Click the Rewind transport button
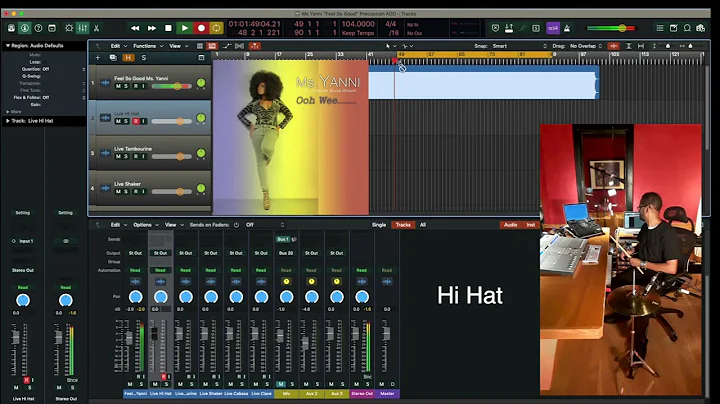The width and height of the screenshot is (720, 404). point(135,28)
